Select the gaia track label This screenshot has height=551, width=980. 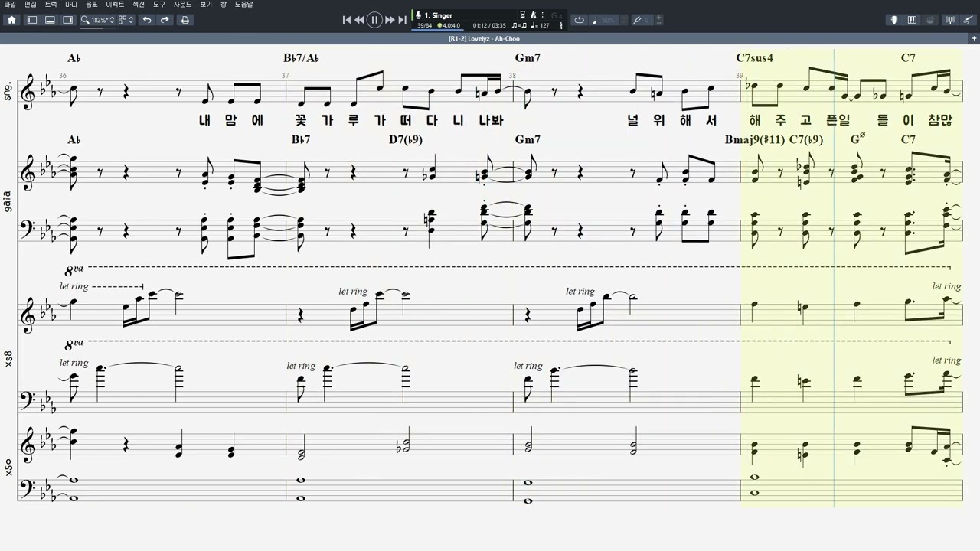point(8,203)
